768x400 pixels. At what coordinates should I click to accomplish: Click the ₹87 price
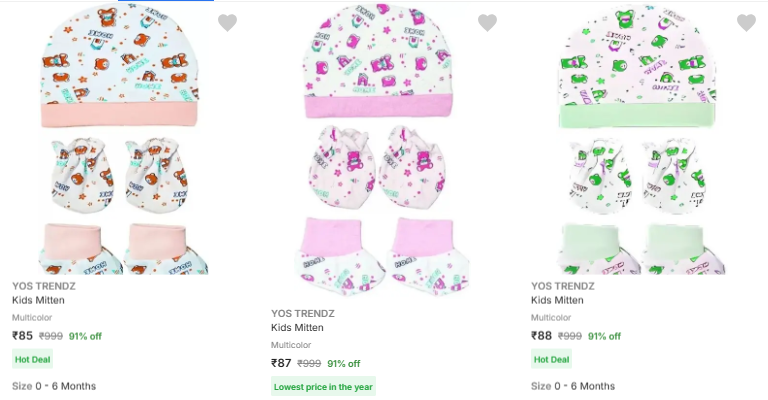coord(282,364)
